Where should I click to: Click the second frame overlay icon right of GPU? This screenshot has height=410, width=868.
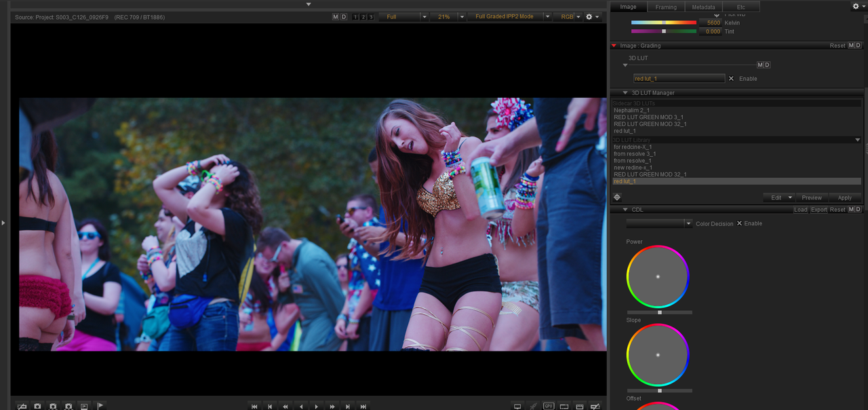click(580, 407)
